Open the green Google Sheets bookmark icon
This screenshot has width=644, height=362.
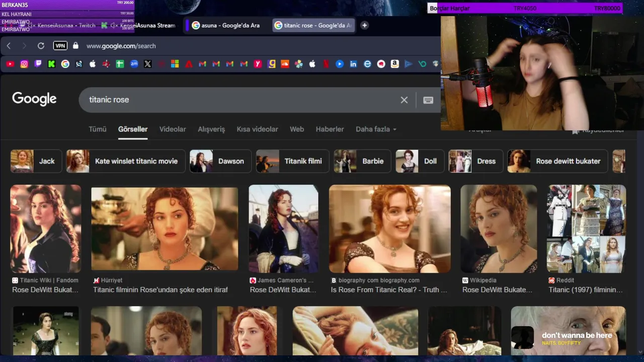click(120, 64)
